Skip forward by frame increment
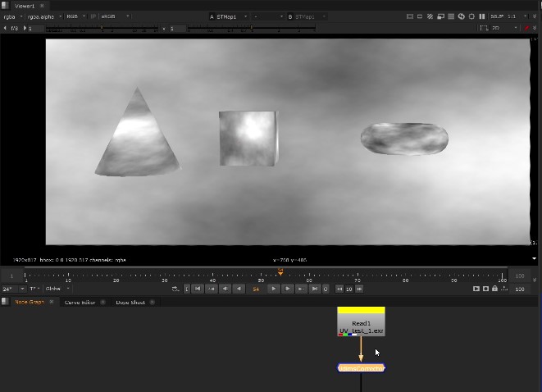The height and width of the screenshot is (392, 542). [359, 289]
